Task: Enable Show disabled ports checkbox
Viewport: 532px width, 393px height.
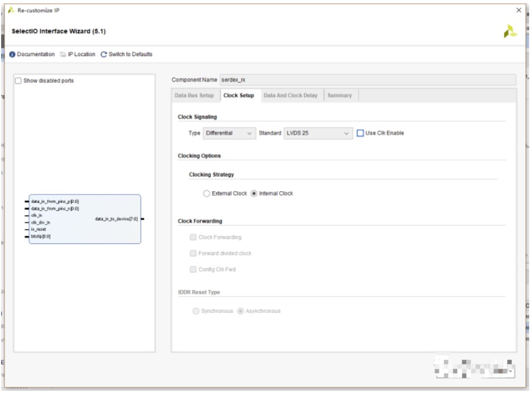Action: [x=19, y=81]
